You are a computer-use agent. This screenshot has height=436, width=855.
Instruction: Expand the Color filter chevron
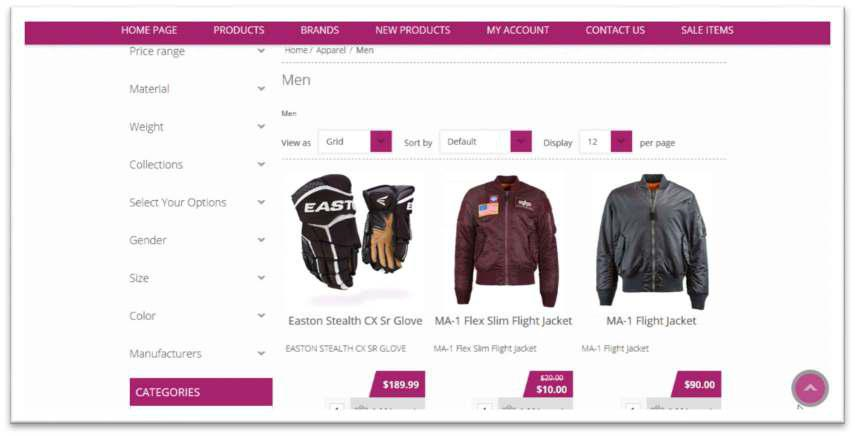tap(261, 316)
